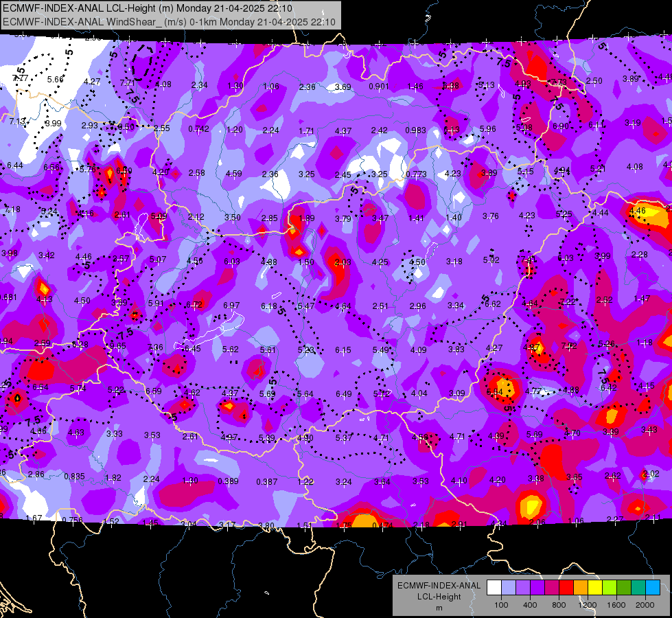Click the wind shear value 2.96
Viewport: 672px width, 618px height.
point(418,306)
